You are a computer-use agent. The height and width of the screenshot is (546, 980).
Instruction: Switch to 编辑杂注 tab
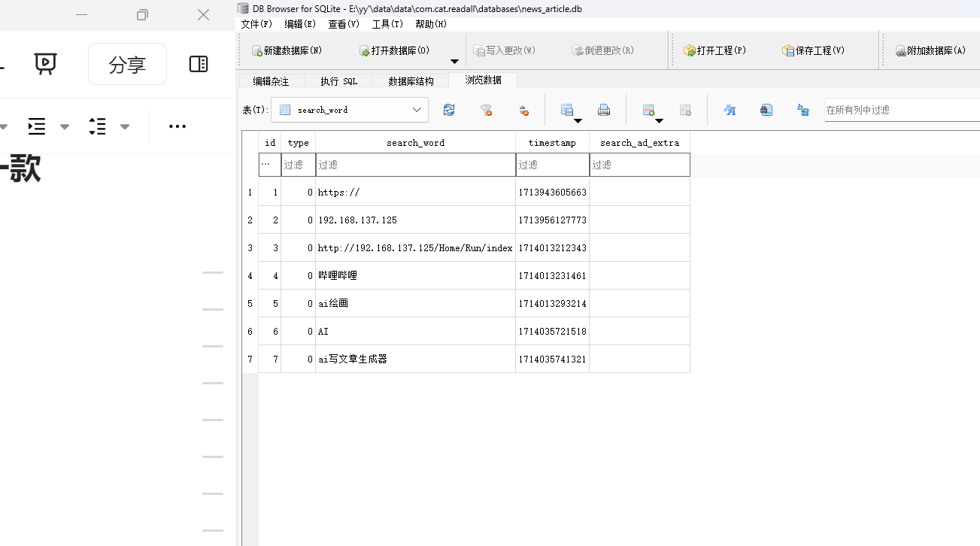tap(271, 81)
